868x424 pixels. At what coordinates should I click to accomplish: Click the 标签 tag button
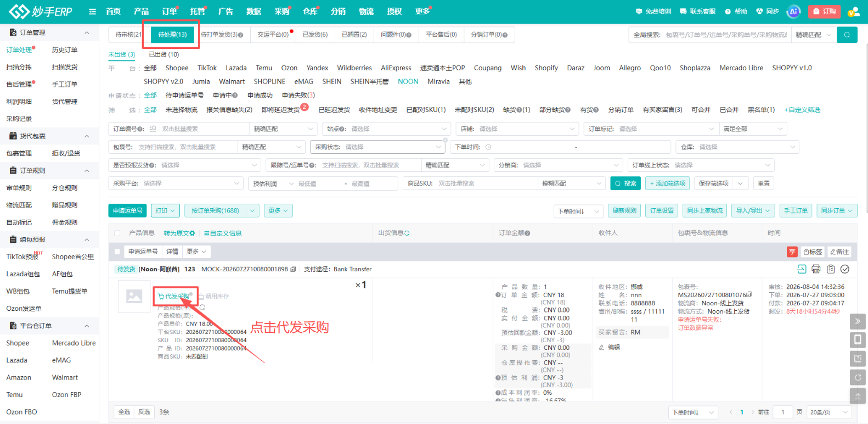click(813, 252)
